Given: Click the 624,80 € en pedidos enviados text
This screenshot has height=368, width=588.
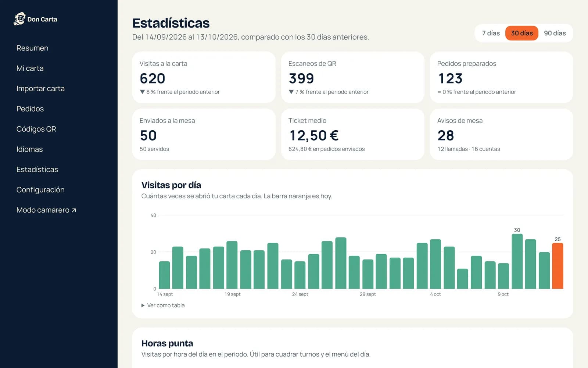Looking at the screenshot, I should [326, 149].
